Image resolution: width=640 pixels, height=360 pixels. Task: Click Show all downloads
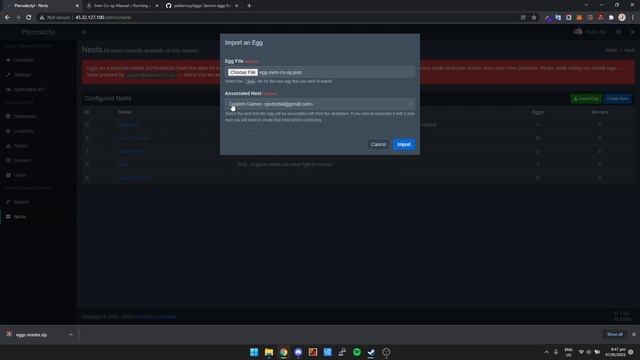(x=614, y=334)
